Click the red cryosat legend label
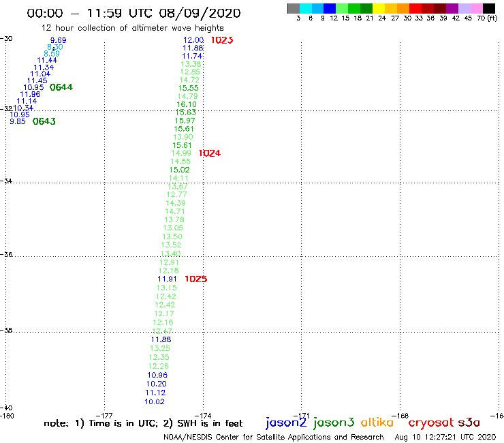The image size is (504, 443). click(x=430, y=423)
